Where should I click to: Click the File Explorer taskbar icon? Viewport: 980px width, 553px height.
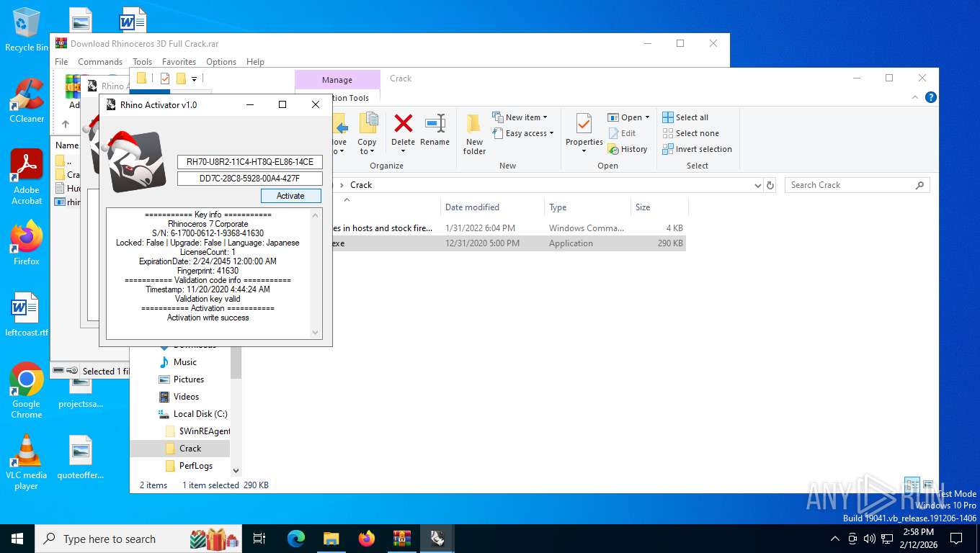331,538
